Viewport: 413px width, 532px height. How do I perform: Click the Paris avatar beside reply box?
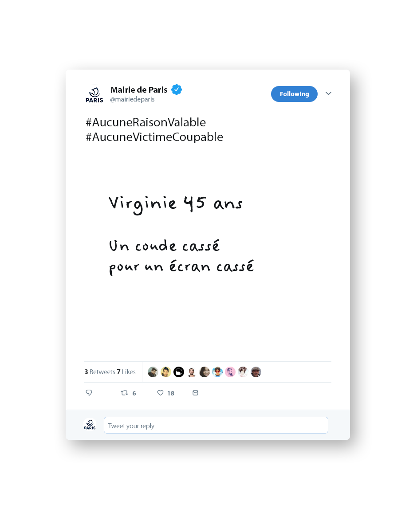(90, 425)
